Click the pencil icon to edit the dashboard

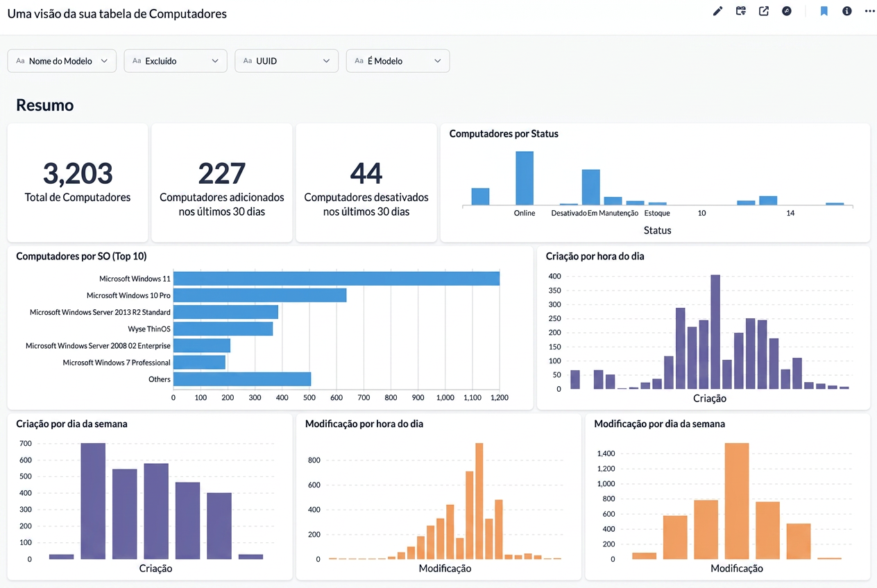tap(718, 11)
